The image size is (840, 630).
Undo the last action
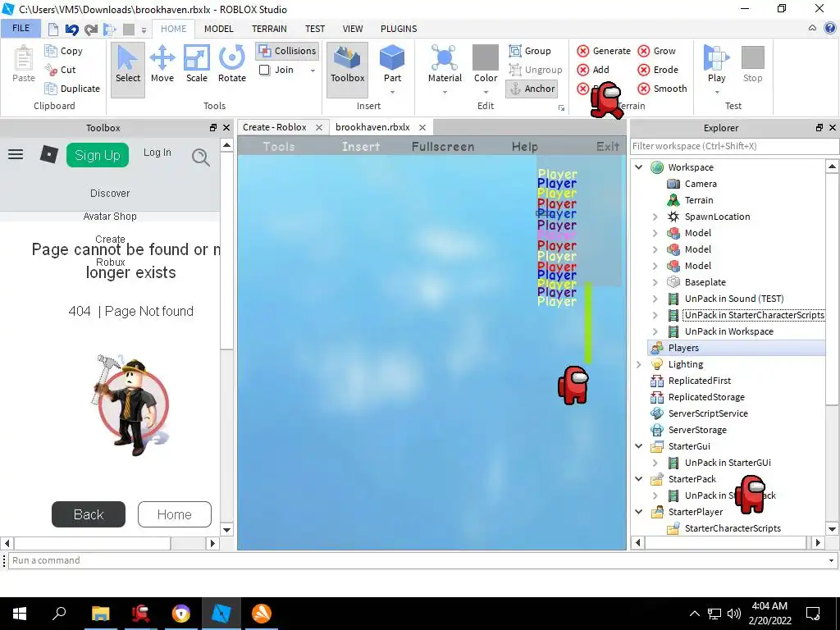click(x=72, y=29)
